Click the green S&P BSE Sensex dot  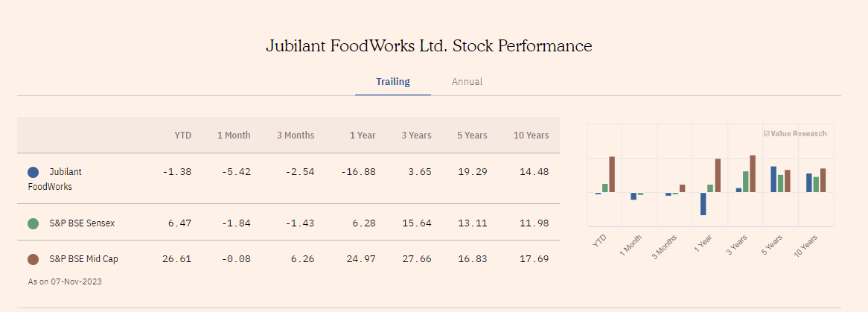pyautogui.click(x=33, y=223)
